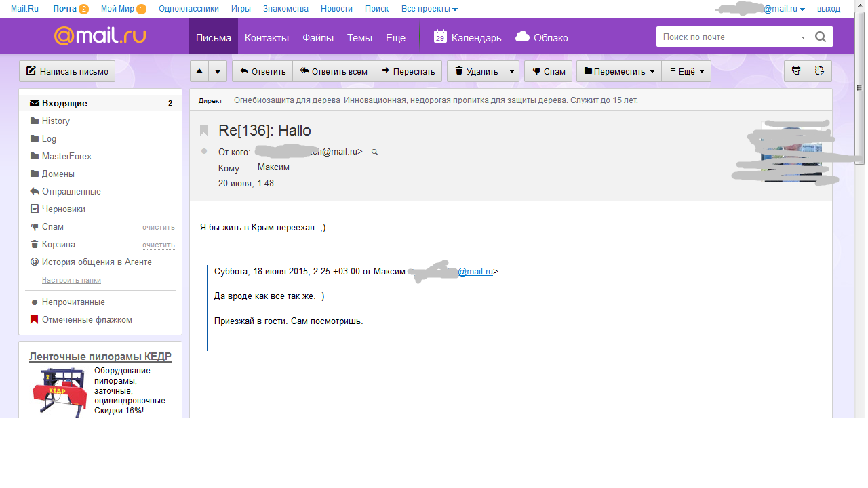Screen dimensions: 868x488
Task: Search emails from this sender icon
Action: tap(374, 152)
